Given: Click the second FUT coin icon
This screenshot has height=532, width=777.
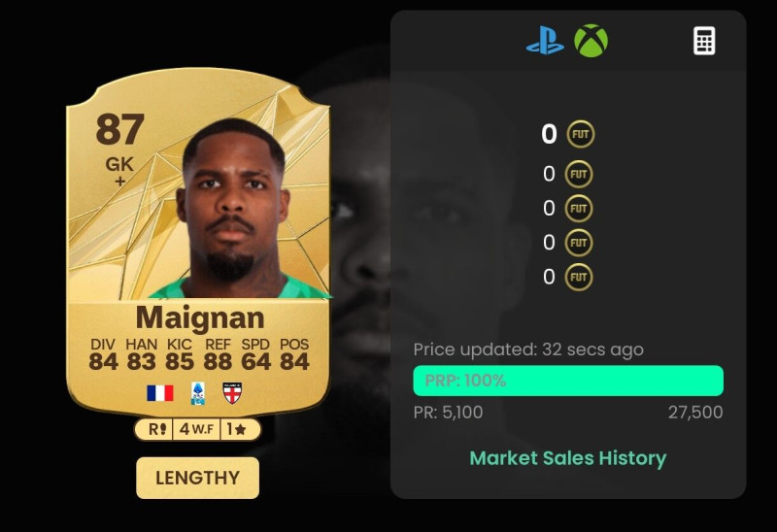Looking at the screenshot, I should point(579,175).
